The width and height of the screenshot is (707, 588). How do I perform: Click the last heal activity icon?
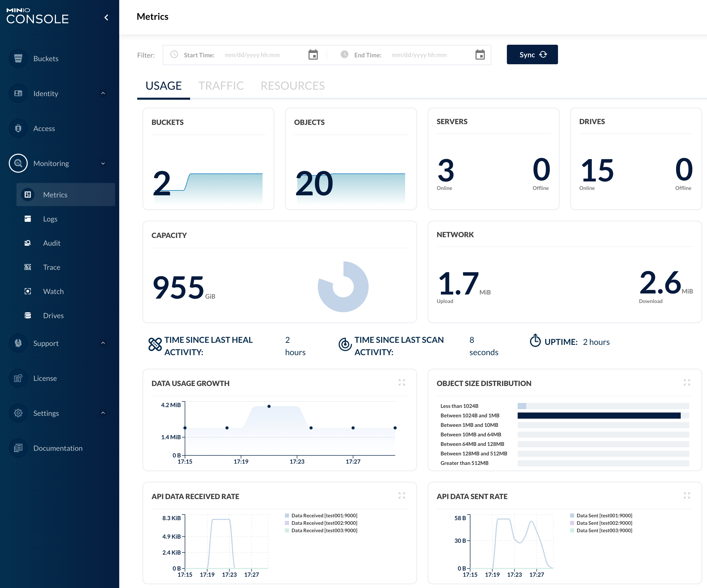pyautogui.click(x=155, y=345)
